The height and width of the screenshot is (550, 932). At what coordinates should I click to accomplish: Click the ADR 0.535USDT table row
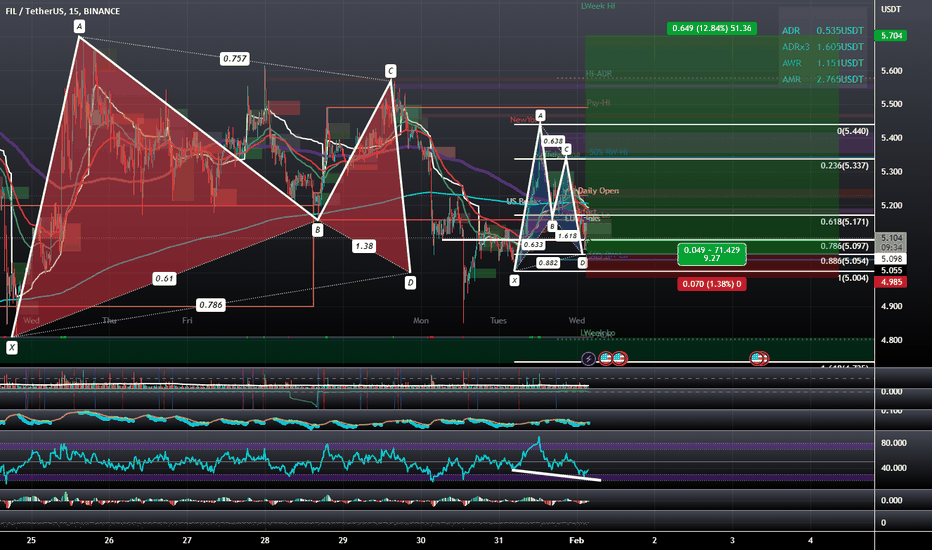click(x=823, y=30)
